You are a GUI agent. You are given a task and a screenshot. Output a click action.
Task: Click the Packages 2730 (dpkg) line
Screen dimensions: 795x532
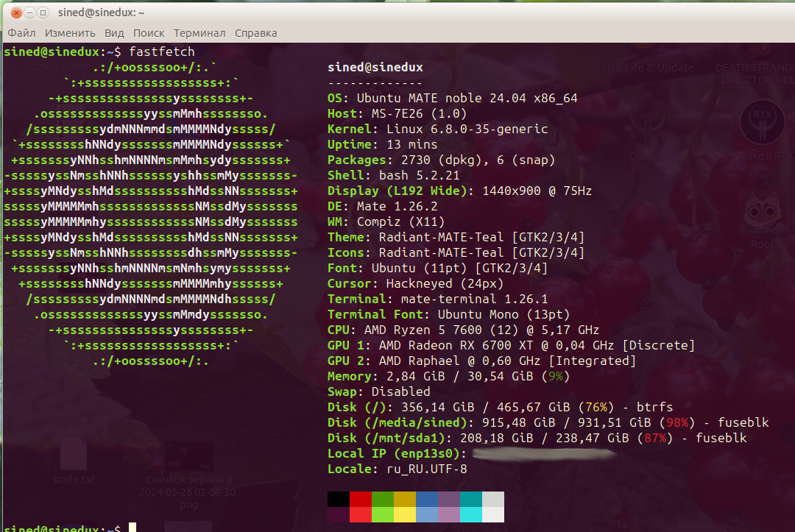click(441, 160)
